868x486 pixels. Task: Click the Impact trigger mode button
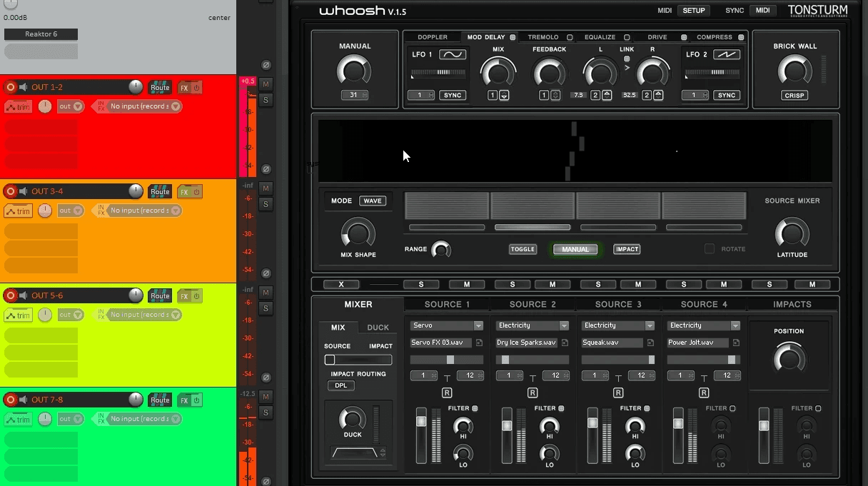(627, 249)
